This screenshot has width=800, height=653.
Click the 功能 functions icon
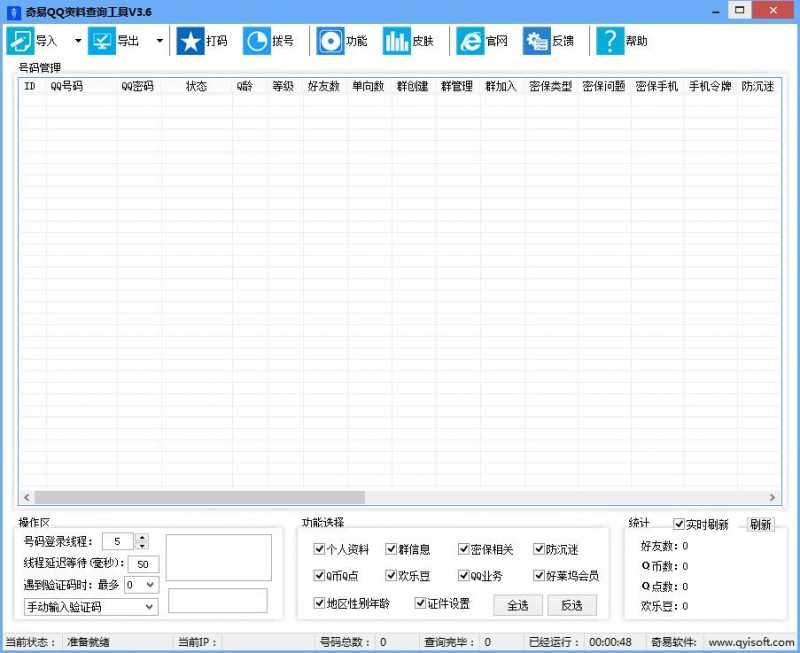click(x=331, y=40)
